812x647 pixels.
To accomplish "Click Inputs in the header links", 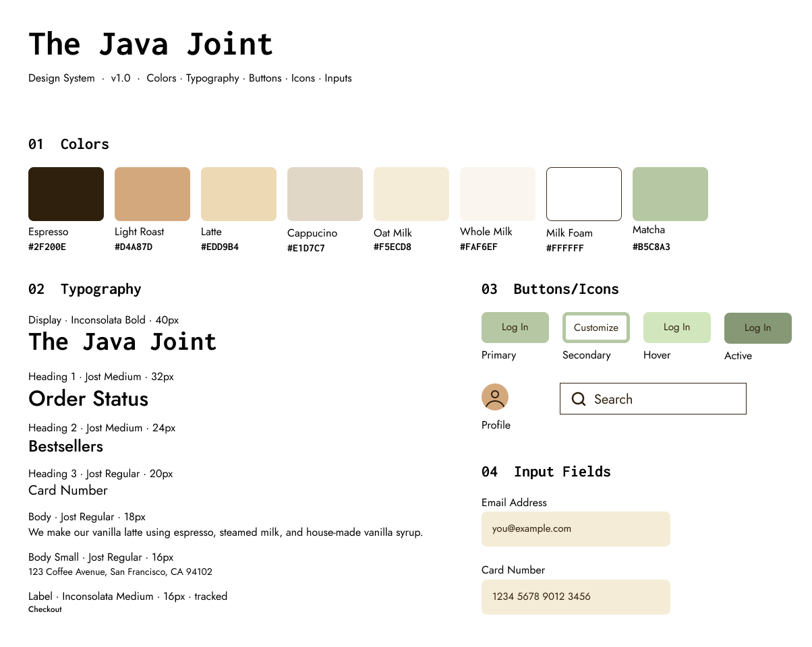I will (338, 78).
